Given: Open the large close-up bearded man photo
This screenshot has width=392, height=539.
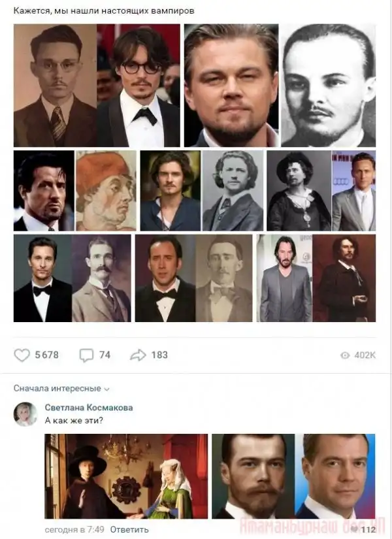Looking at the screenshot, I should pyautogui.click(x=231, y=86).
